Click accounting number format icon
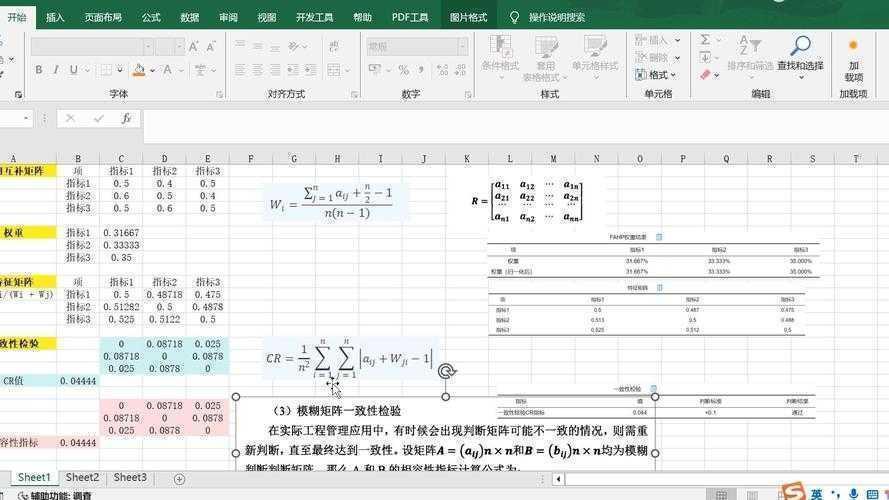Screen dimensions: 889x500 tap(375, 70)
